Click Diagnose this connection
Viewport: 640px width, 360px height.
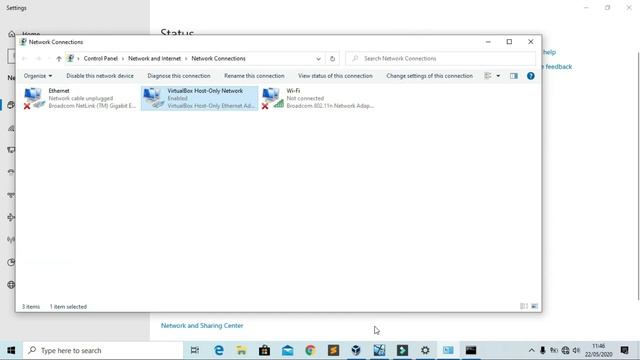(x=179, y=76)
